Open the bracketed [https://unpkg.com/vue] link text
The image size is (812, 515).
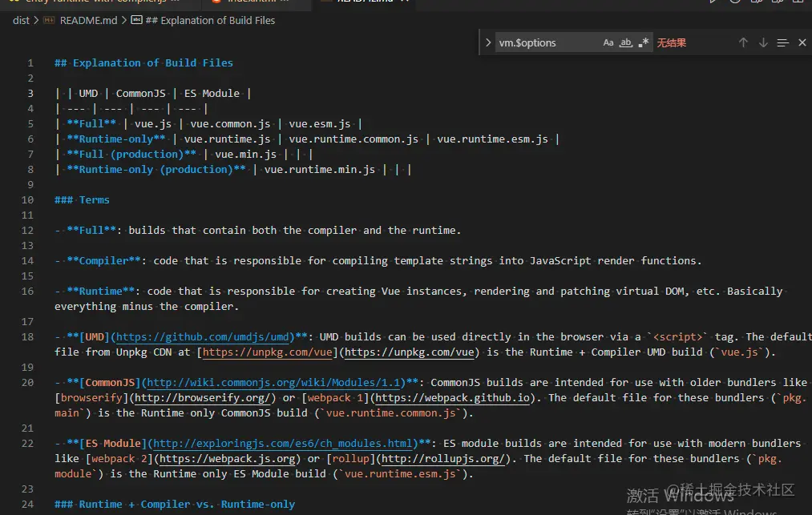click(x=267, y=352)
